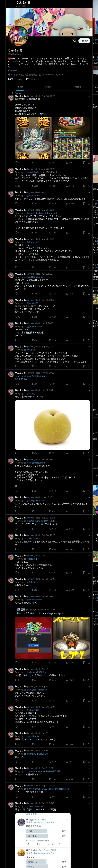This screenshot has width=98, height=868.
Task: Follow the りんふぃあ account
Action: point(84,41)
